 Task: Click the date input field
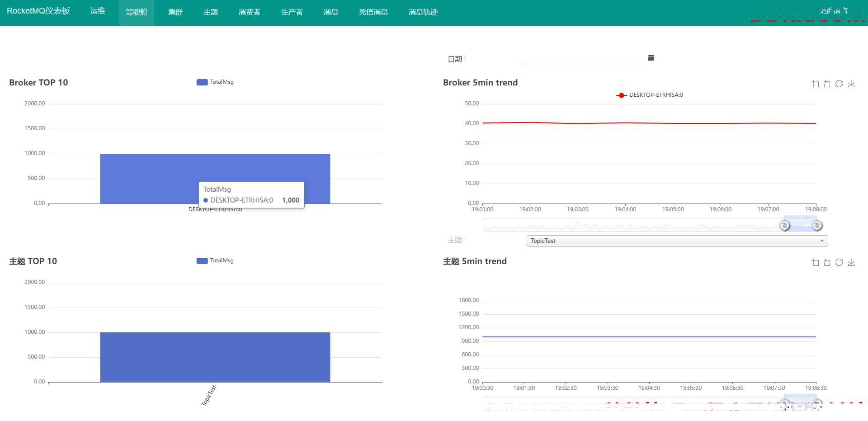[x=581, y=59]
